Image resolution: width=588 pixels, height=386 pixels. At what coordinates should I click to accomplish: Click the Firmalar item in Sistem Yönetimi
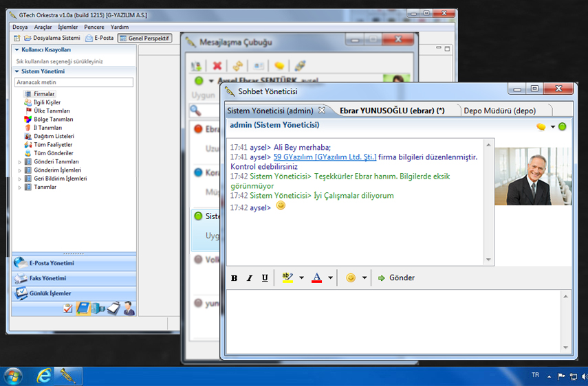pos(44,93)
